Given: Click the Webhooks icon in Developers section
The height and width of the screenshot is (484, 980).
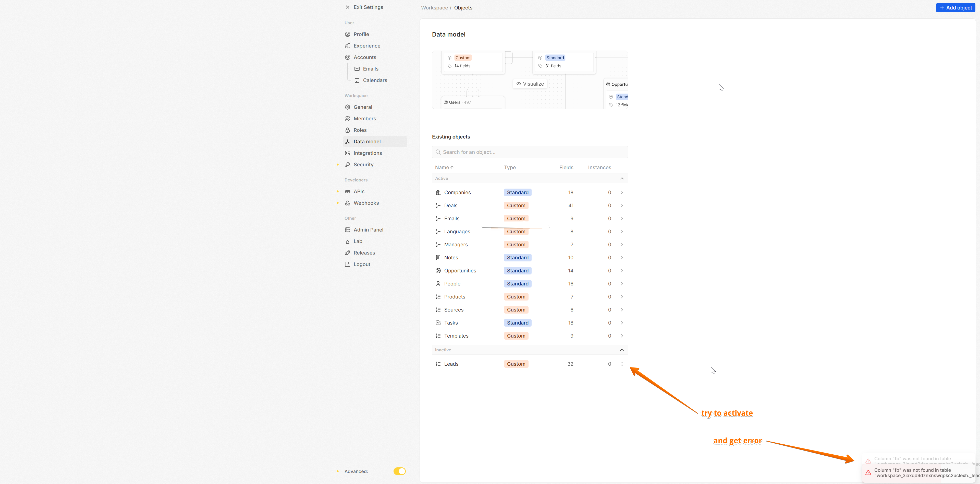Looking at the screenshot, I should 347,203.
